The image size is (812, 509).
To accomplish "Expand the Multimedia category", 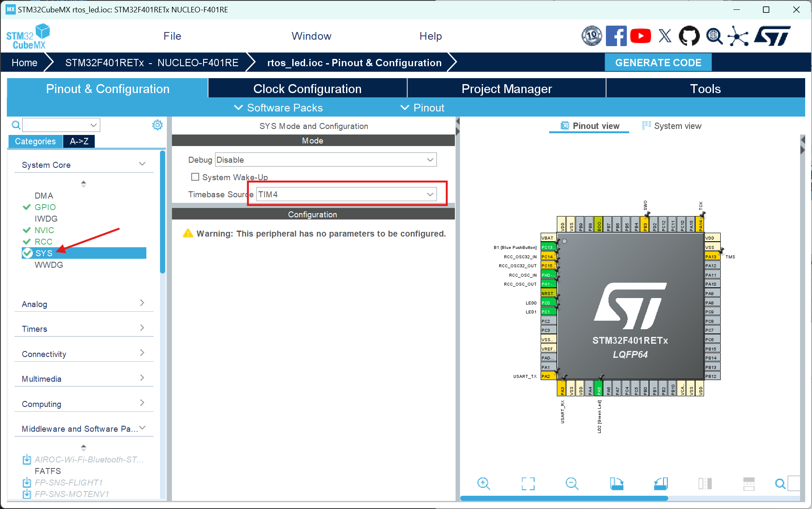I will pyautogui.click(x=143, y=378).
